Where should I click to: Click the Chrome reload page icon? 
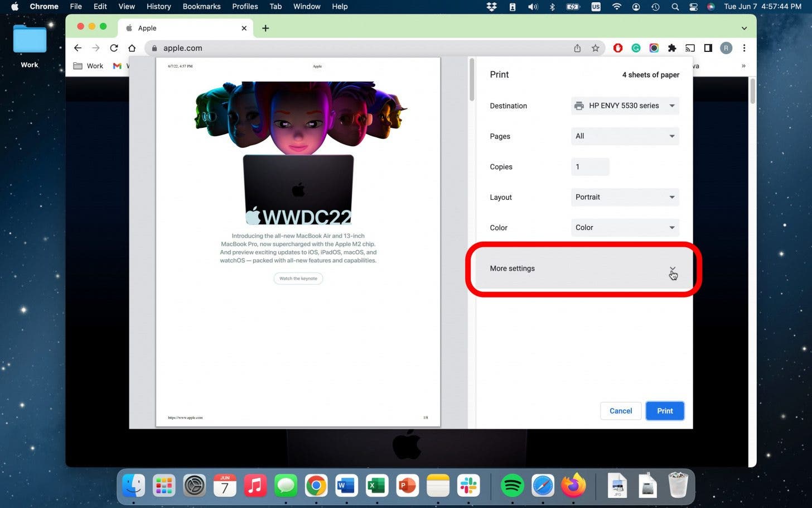114,48
